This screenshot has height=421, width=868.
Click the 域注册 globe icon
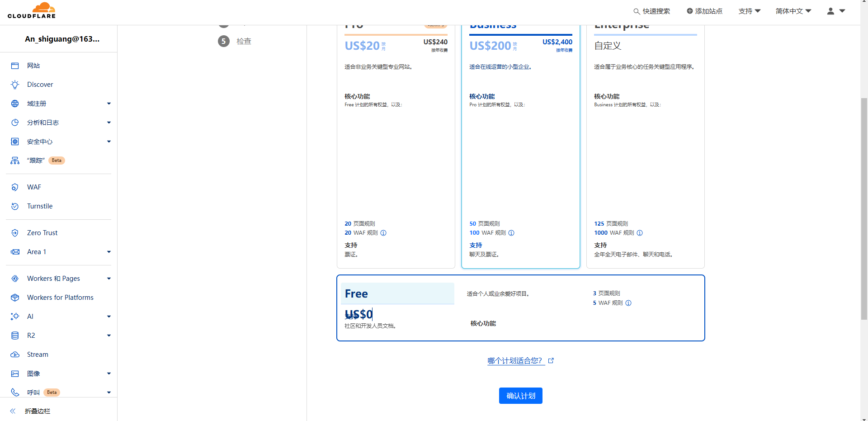pos(15,104)
